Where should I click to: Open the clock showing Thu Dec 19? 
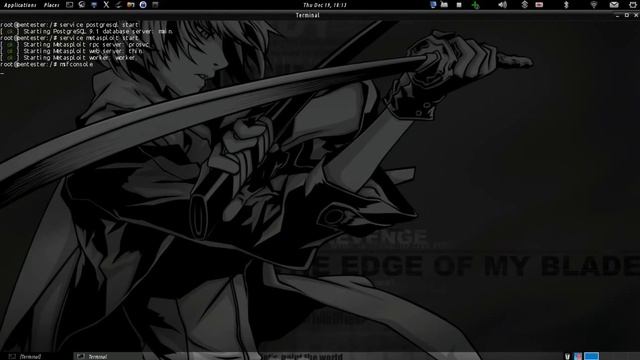(325, 5)
